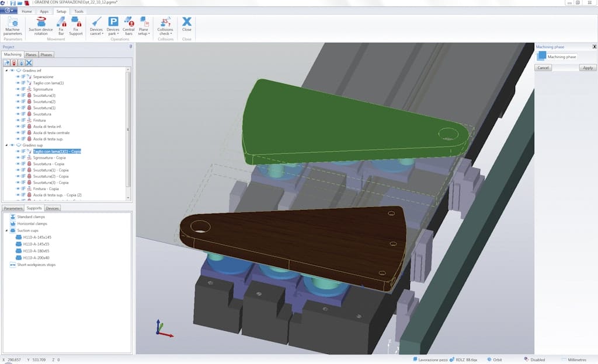Image resolution: width=598 pixels, height=364 pixels.
Task: Click the Cancel button in Machining phase
Action: click(x=543, y=68)
